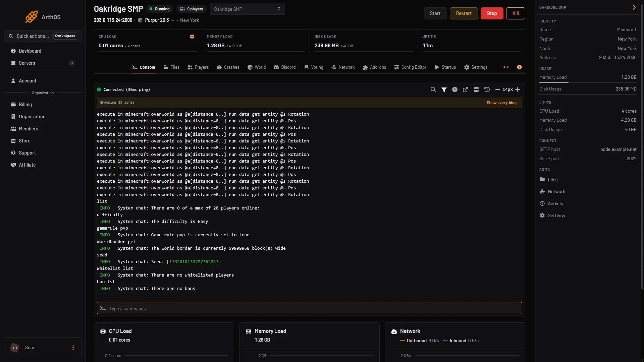Click the 0 players badge
Screen dimensions: 644x362
[x=192, y=9]
